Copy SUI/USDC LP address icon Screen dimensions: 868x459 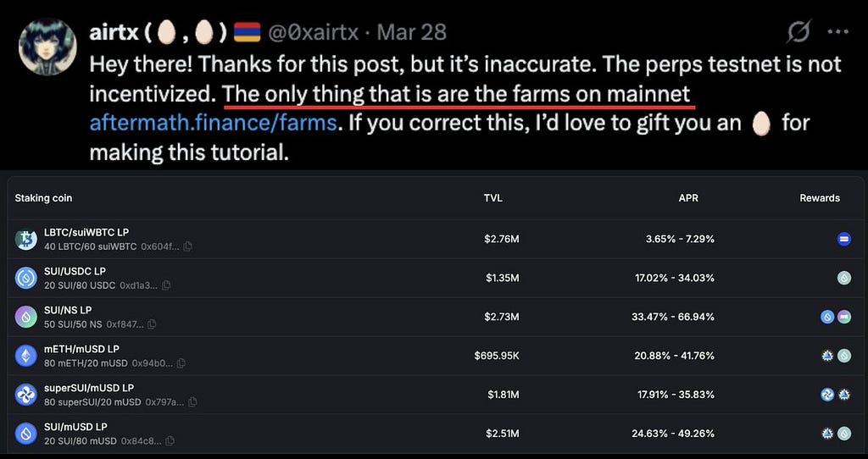pos(166,285)
